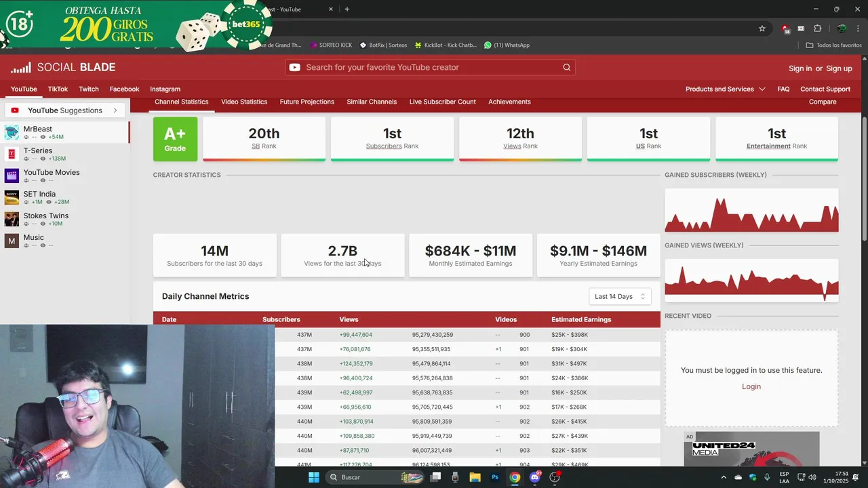Open Discord from the taskbar
This screenshot has height=488, width=868.
click(535, 477)
